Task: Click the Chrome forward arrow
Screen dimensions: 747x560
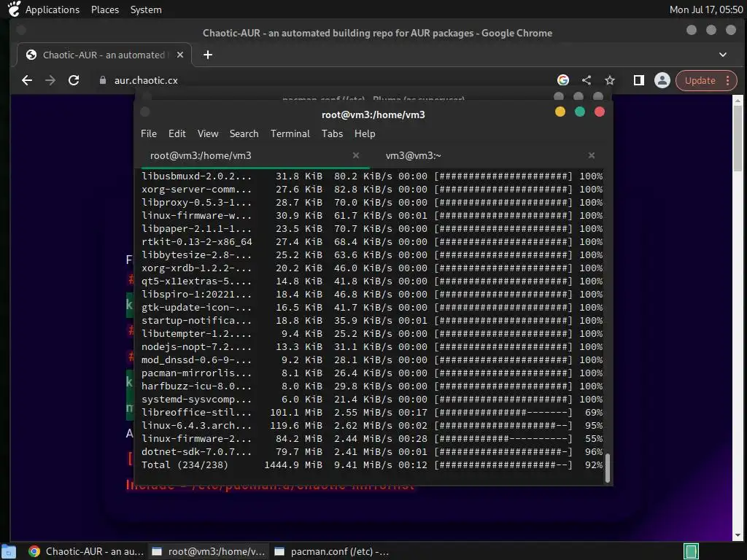Action: click(50, 80)
